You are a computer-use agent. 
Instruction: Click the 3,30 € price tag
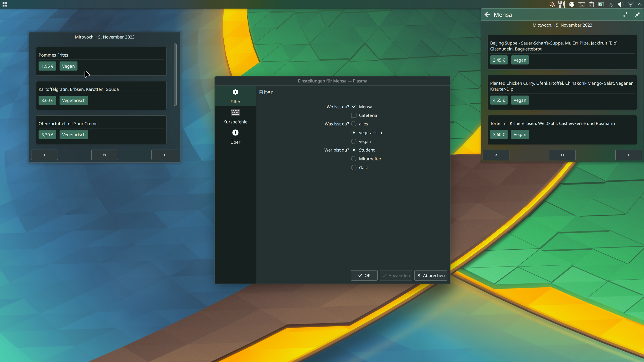(x=48, y=135)
